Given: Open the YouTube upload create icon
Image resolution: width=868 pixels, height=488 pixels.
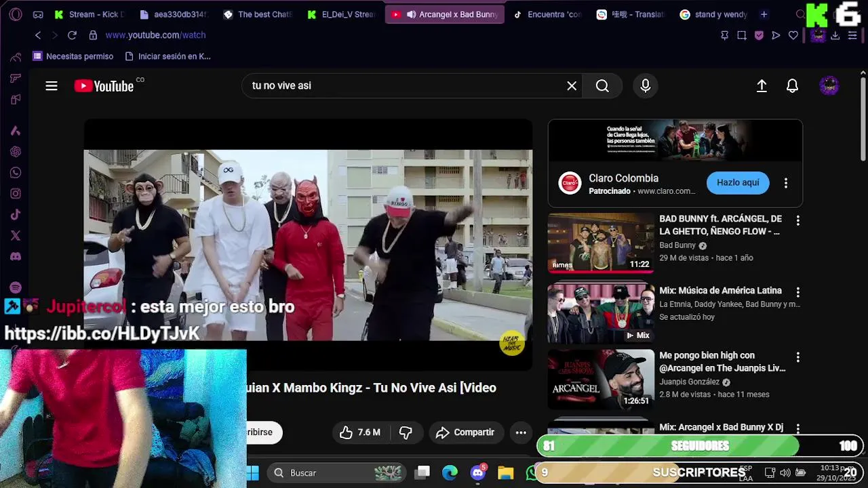Looking at the screenshot, I should [762, 86].
